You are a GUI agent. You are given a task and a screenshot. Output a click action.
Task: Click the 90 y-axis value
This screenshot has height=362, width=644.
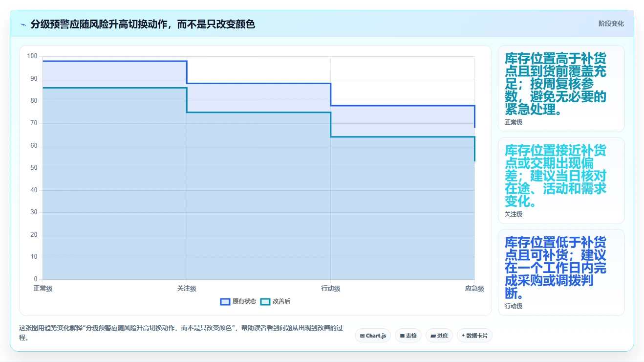(x=34, y=78)
